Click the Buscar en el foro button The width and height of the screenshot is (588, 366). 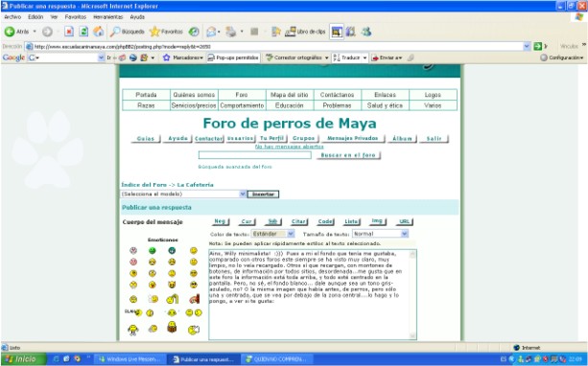click(x=348, y=155)
